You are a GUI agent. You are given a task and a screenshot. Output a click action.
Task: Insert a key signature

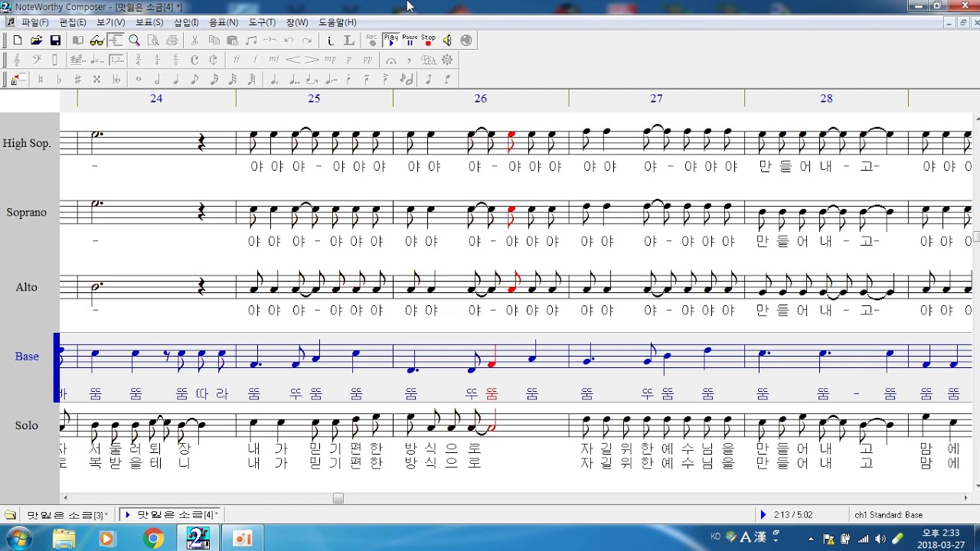point(77,60)
